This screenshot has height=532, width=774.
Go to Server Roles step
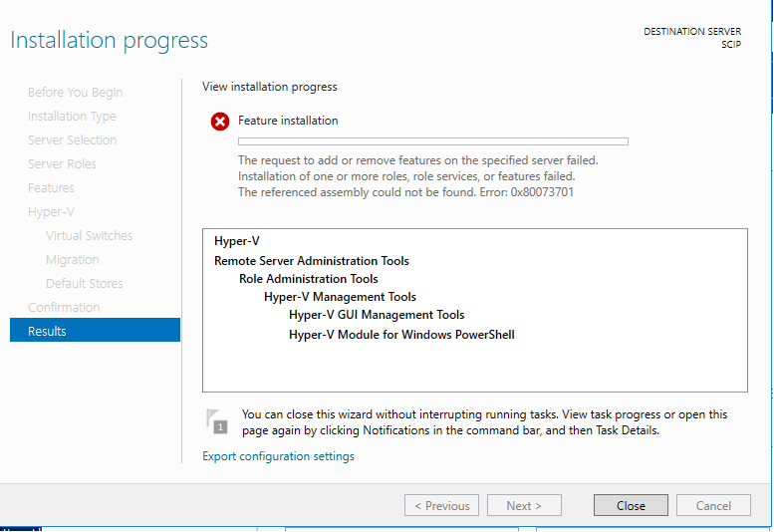coord(62,163)
